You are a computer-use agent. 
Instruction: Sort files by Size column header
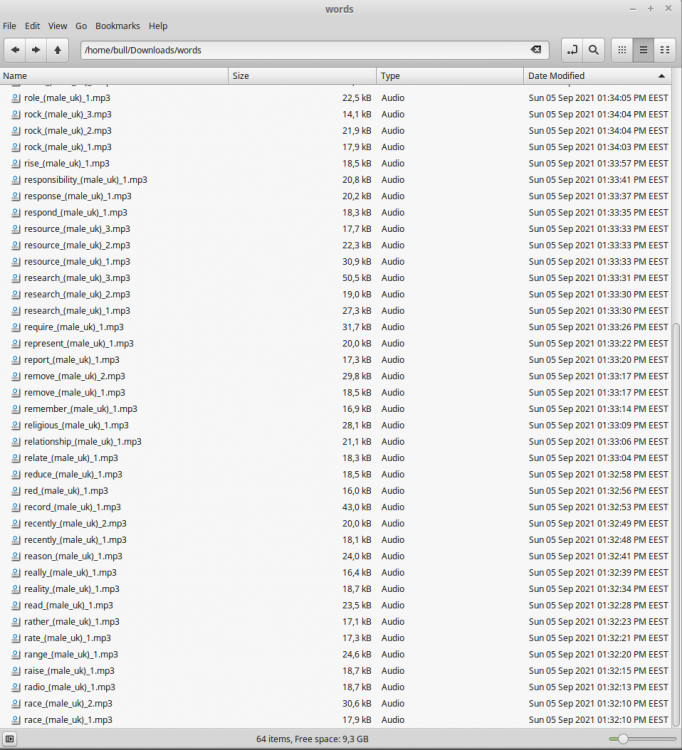pyautogui.click(x=300, y=76)
